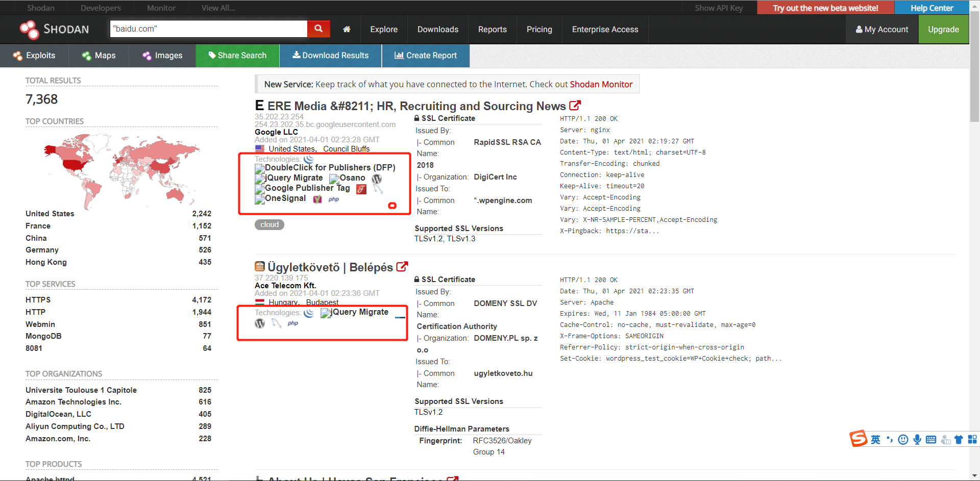Click the green Upgrade button
The width and height of the screenshot is (980, 481).
[943, 30]
